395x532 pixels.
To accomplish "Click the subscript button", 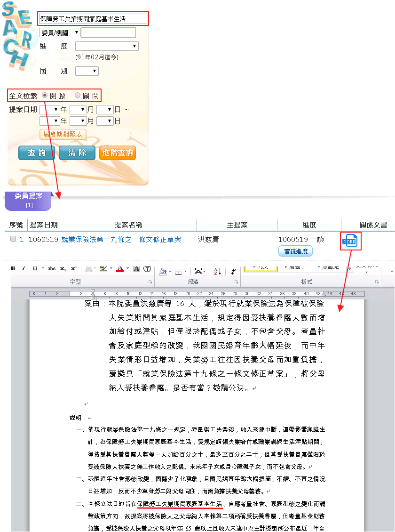I will tap(63, 268).
